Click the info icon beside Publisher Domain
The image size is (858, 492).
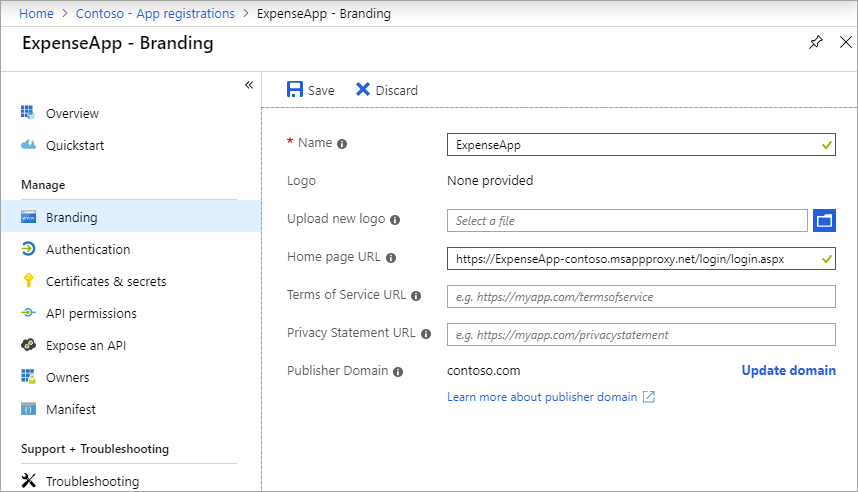click(398, 372)
